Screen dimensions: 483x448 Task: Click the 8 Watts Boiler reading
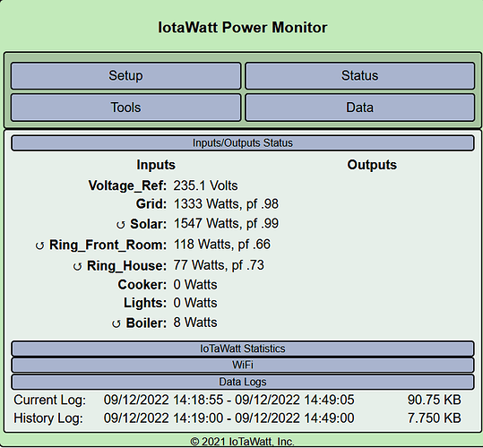tap(195, 323)
